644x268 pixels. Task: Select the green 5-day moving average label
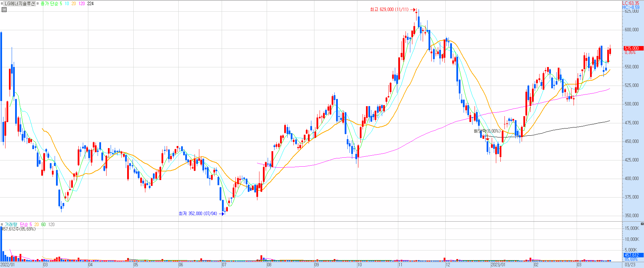61,3
